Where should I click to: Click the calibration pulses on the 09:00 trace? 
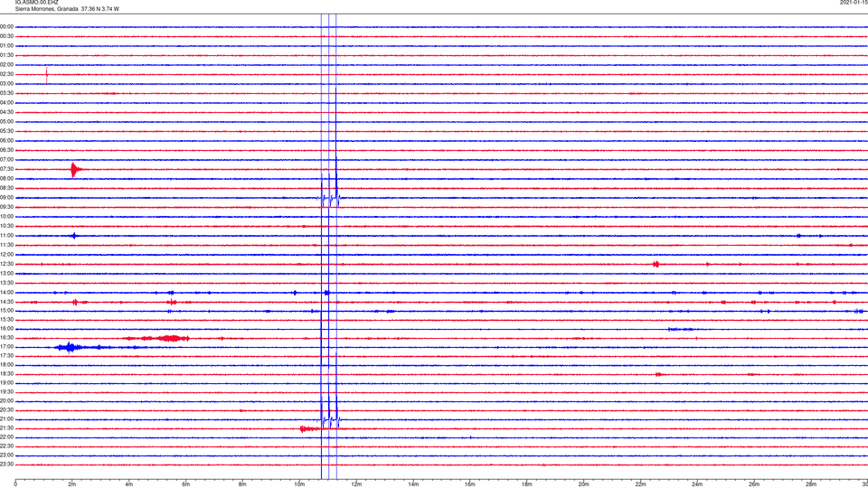(x=329, y=198)
